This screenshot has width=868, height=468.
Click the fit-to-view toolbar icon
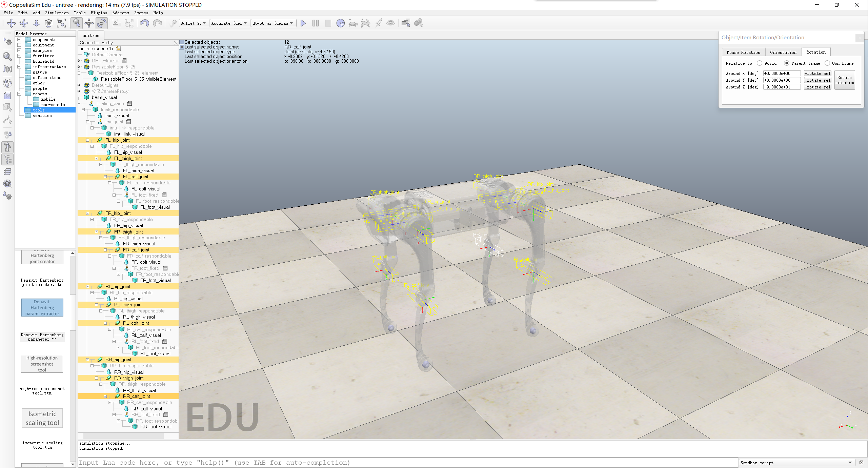[61, 23]
